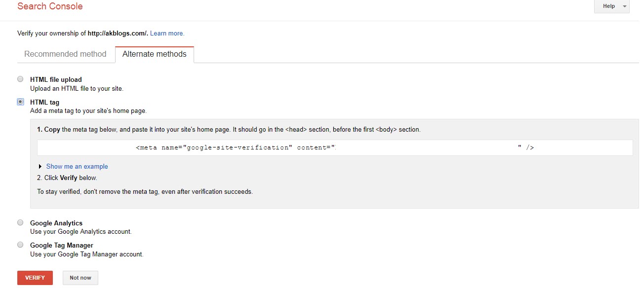Choose the Google Analytics verification option
The height and width of the screenshot is (288, 644).
coord(20,222)
